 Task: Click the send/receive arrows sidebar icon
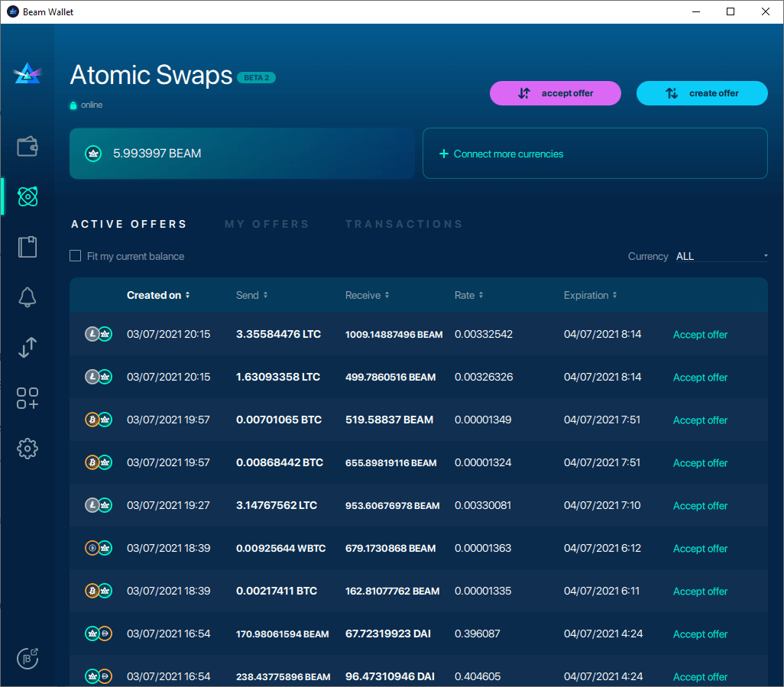click(28, 348)
